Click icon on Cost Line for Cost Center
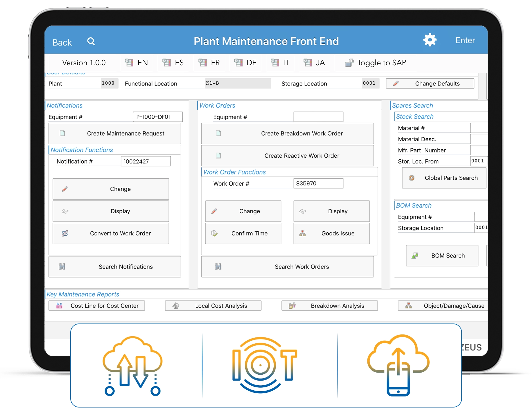 [x=59, y=306]
